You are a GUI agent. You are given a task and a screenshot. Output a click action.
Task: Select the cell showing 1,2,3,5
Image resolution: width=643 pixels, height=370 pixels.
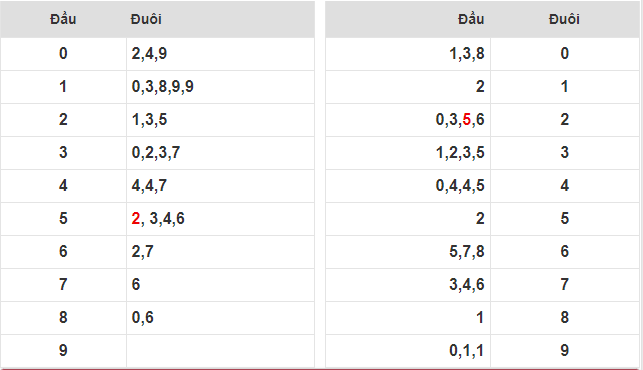point(408,153)
